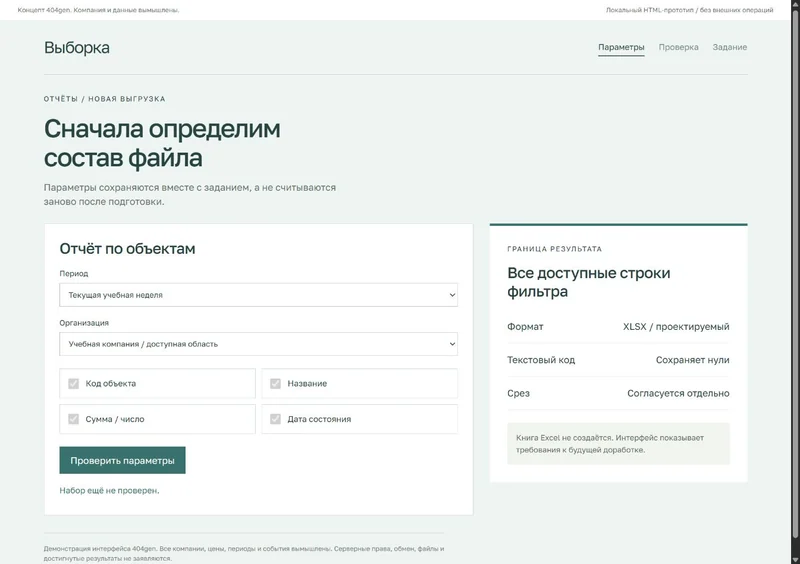Screen dimensions: 800x564
Task: Toggle the Код объекта checkbox
Action: tap(73, 383)
